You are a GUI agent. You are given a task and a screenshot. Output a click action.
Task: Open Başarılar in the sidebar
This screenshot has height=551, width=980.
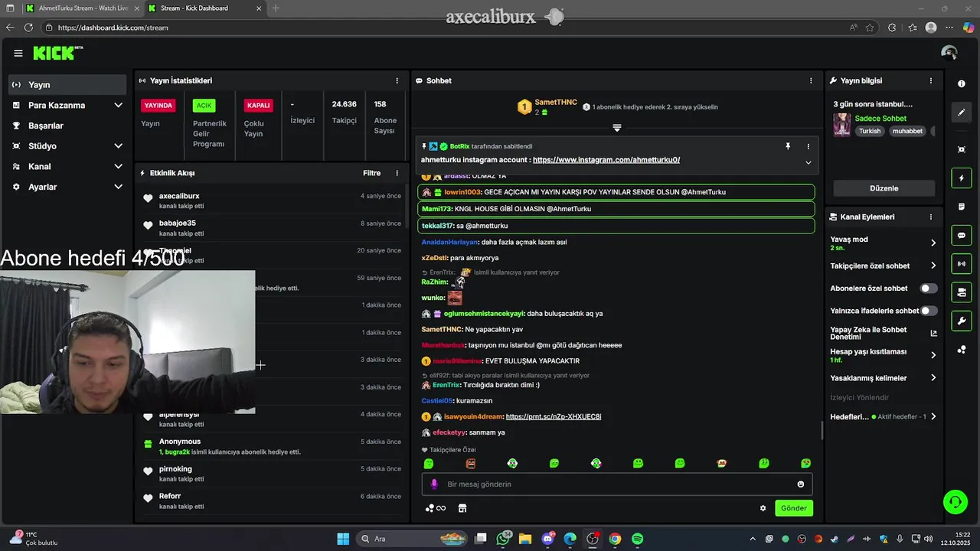coord(67,126)
